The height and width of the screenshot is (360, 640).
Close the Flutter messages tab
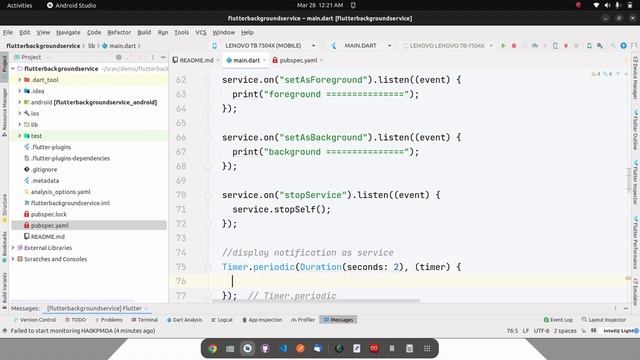pos(146,309)
